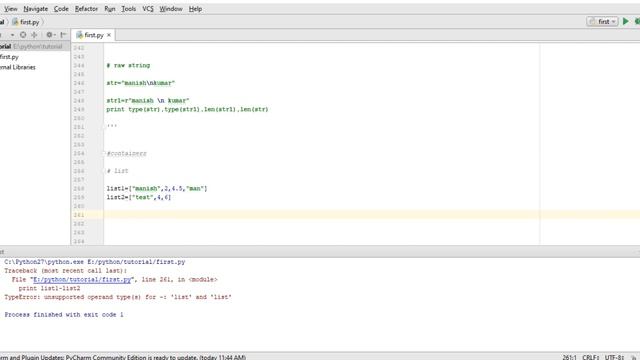640x360 pixels.
Task: Close the first.py editor tab
Action: click(x=109, y=35)
